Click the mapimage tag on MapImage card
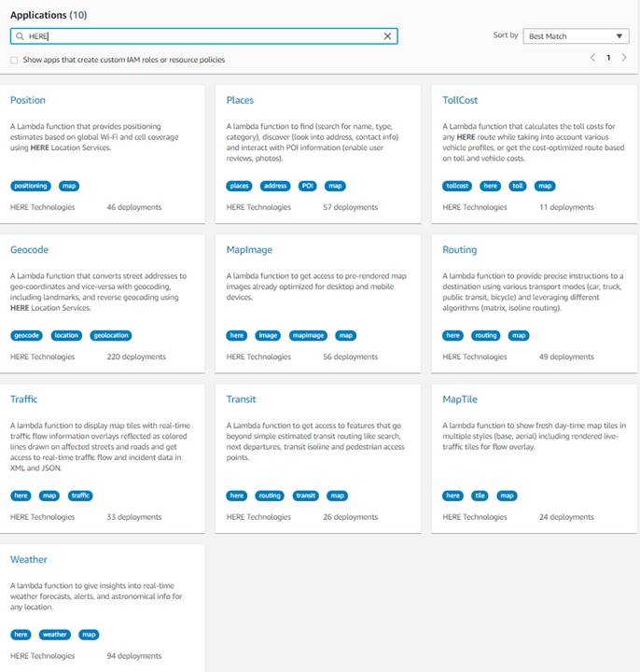This screenshot has height=672, width=640. click(309, 336)
